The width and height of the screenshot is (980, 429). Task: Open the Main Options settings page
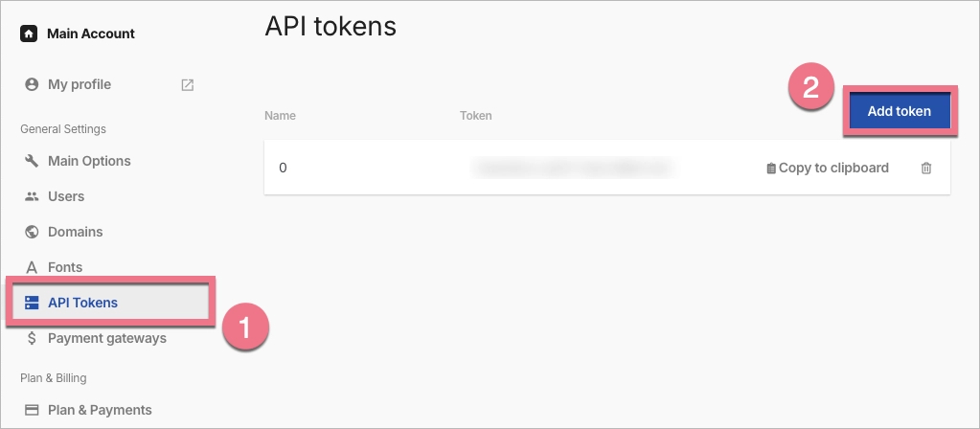[x=89, y=161]
